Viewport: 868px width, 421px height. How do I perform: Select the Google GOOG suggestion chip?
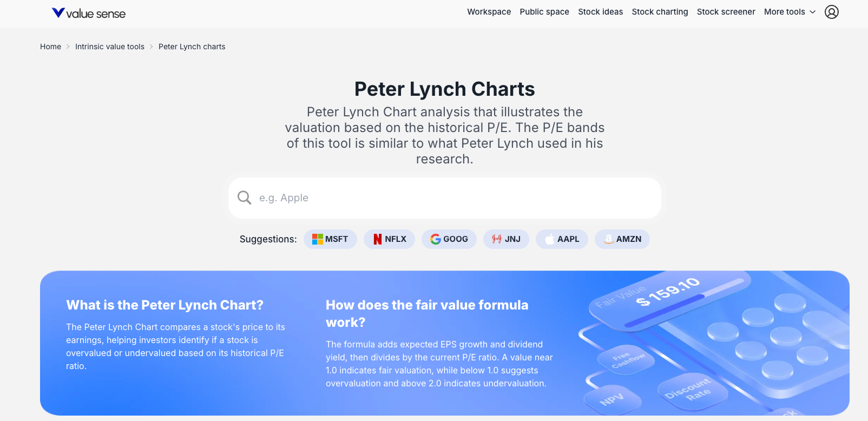[449, 239]
